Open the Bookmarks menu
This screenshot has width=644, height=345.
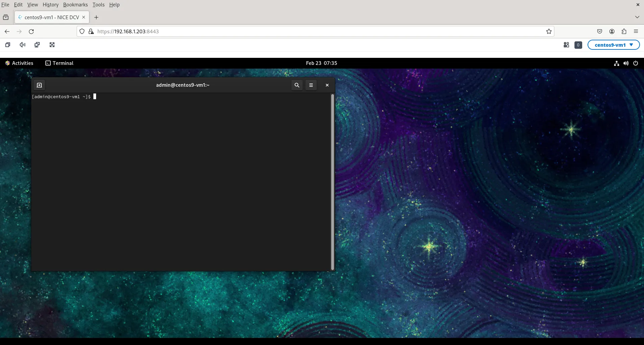click(x=75, y=5)
